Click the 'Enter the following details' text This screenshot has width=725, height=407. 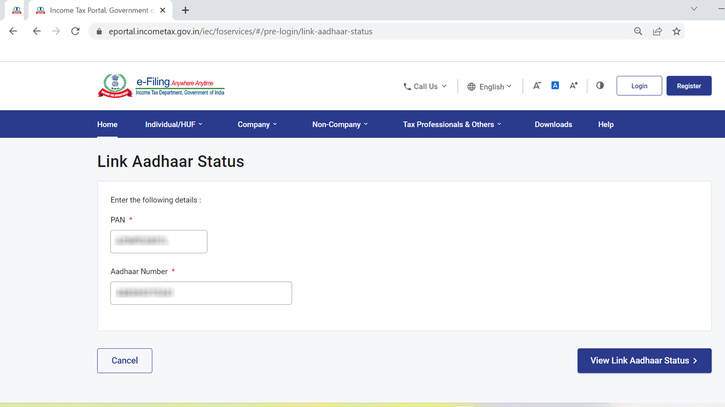(156, 200)
